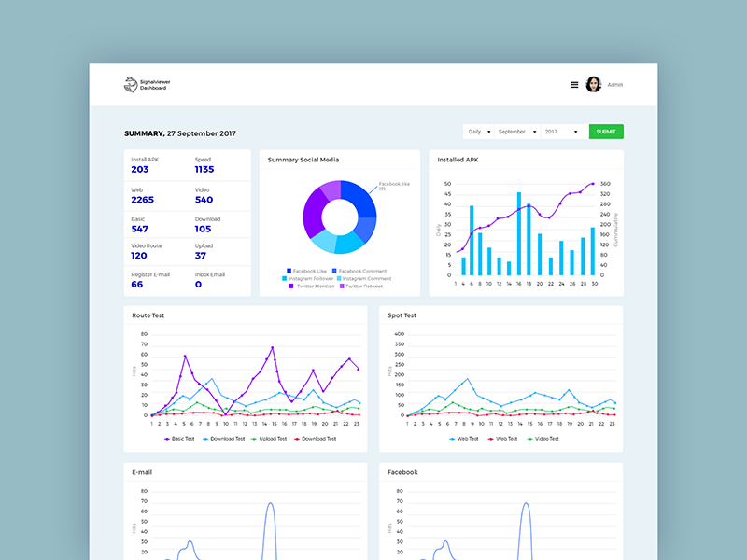Click the Twitter Retweet legend marker
Viewport: 747px width, 560px height.
click(x=342, y=286)
